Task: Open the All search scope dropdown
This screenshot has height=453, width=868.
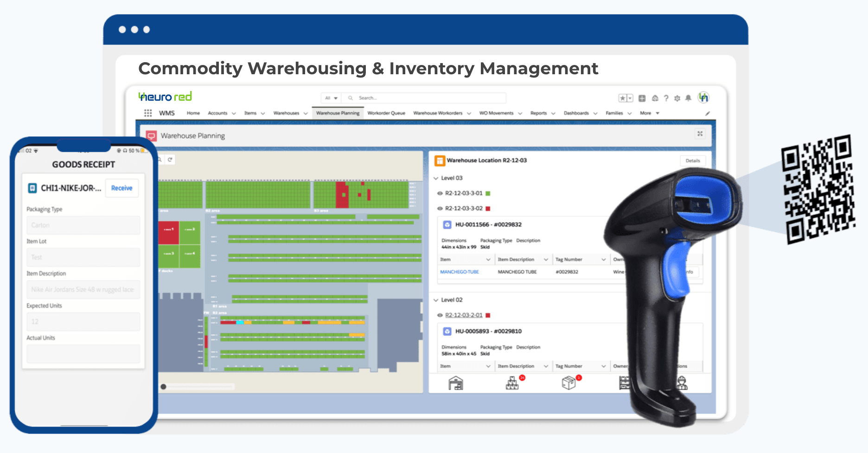Action: [x=331, y=98]
